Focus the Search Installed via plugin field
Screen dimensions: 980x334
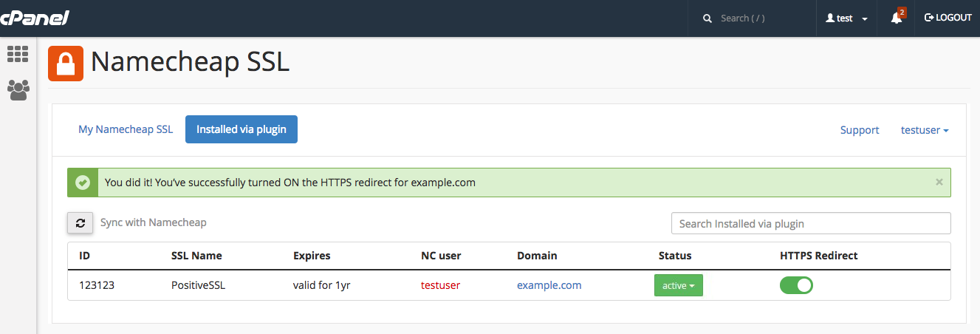click(x=811, y=223)
